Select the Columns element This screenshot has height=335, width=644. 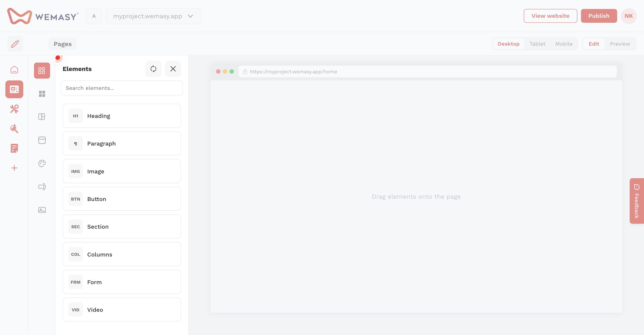[x=122, y=254]
